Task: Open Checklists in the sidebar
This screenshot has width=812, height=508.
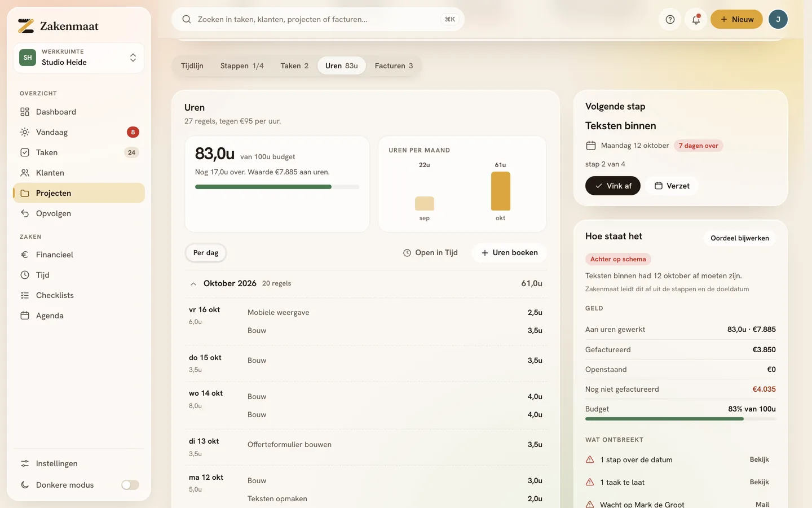Action: click(x=79, y=295)
